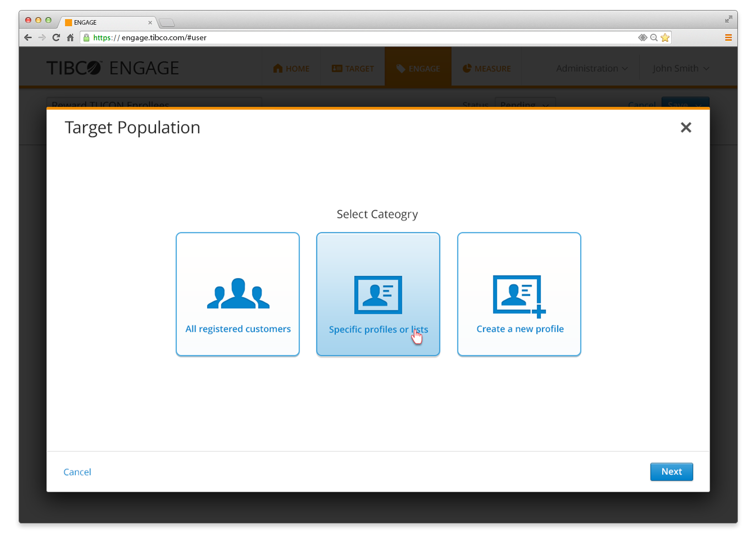
Task: Click the zoom magnifier icon in address bar
Action: tap(654, 37)
